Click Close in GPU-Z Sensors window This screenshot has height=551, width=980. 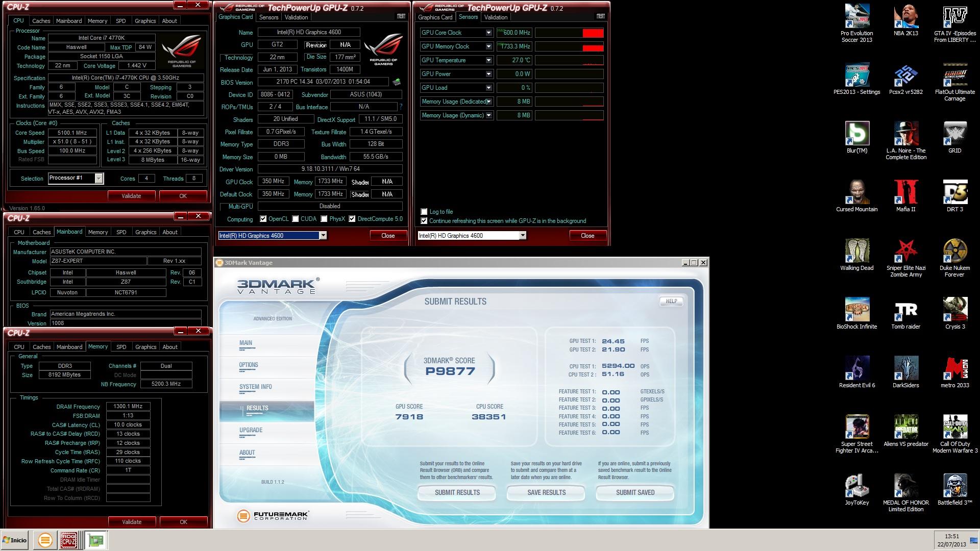[x=587, y=236]
